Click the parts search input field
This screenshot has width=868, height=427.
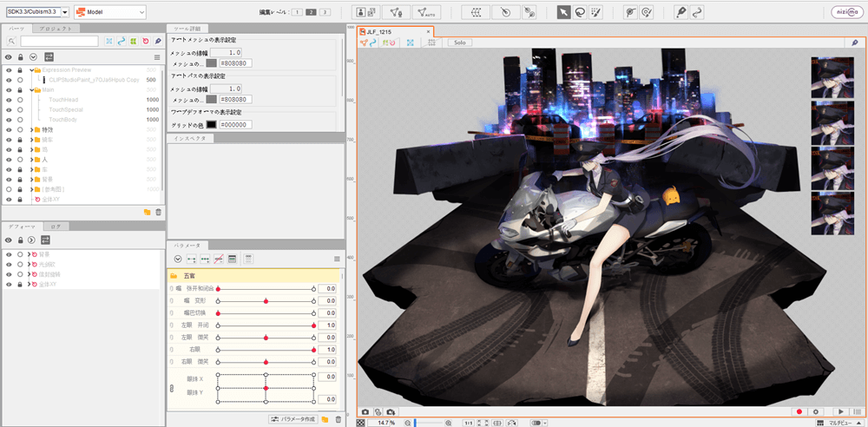pos(59,41)
